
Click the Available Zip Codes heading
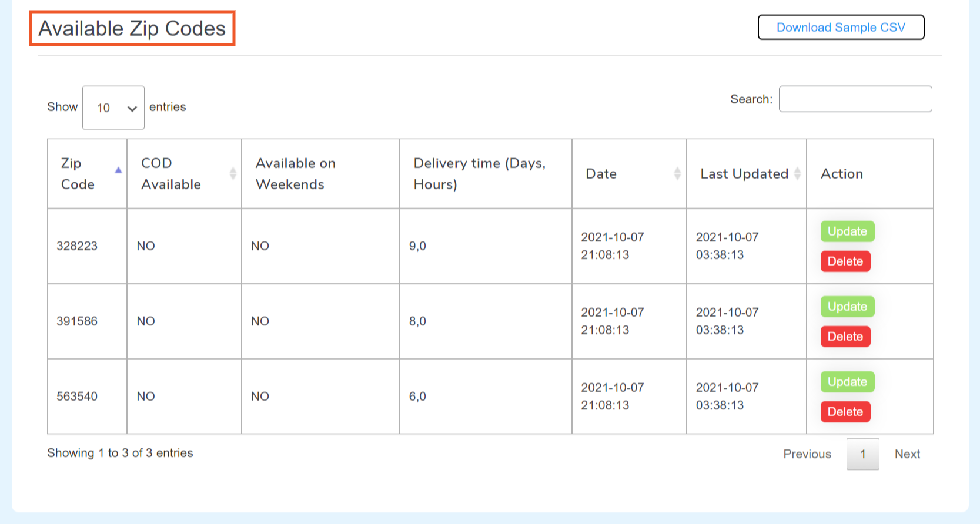[132, 28]
